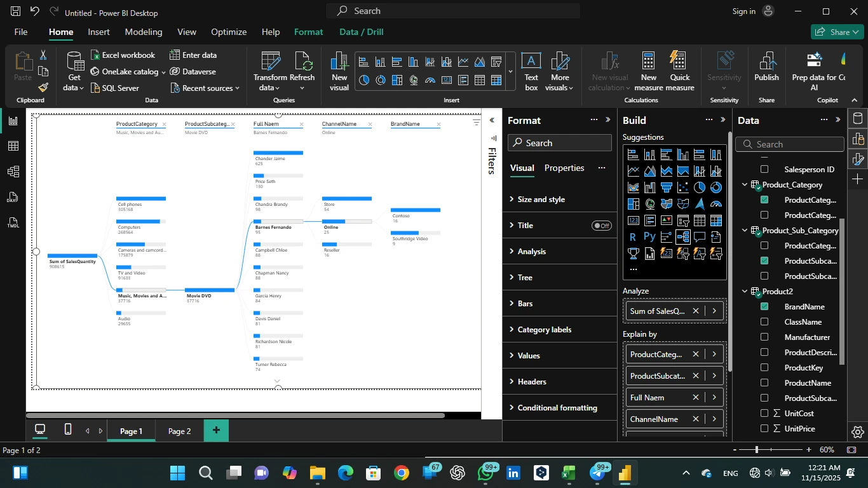Screen dimensions: 868x488
Task: Check the ProductName field checkbox
Action: tap(764, 383)
